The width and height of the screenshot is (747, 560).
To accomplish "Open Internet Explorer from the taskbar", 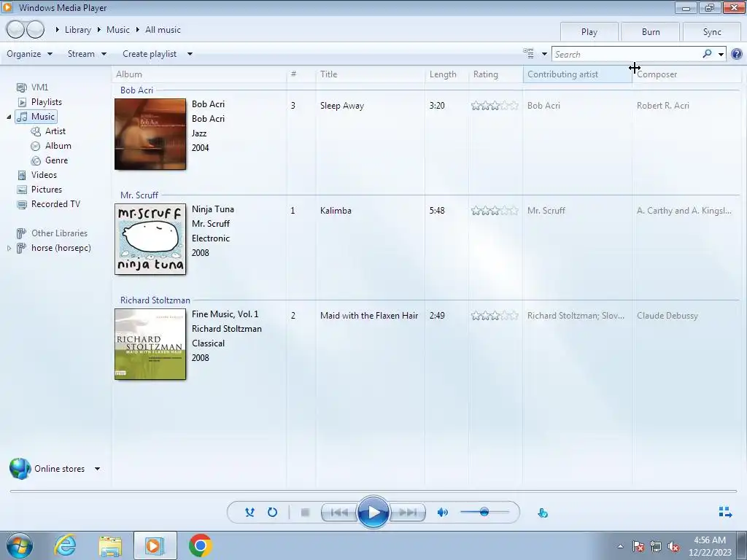I will (65, 545).
